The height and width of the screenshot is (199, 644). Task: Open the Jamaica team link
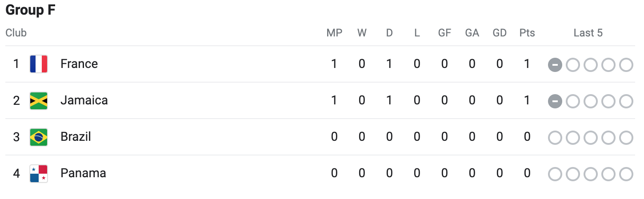point(84,100)
